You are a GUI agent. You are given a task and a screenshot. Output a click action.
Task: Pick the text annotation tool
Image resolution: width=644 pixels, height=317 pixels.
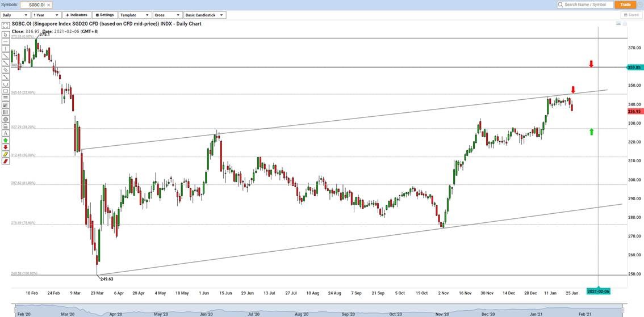click(x=5, y=133)
